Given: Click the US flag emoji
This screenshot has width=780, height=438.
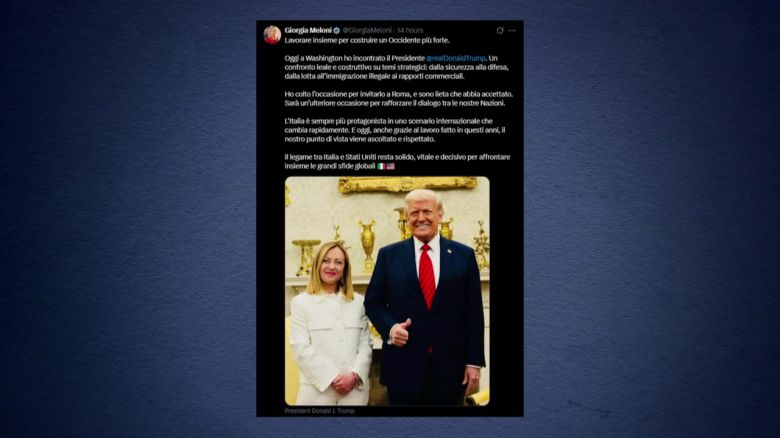Looking at the screenshot, I should (390, 166).
